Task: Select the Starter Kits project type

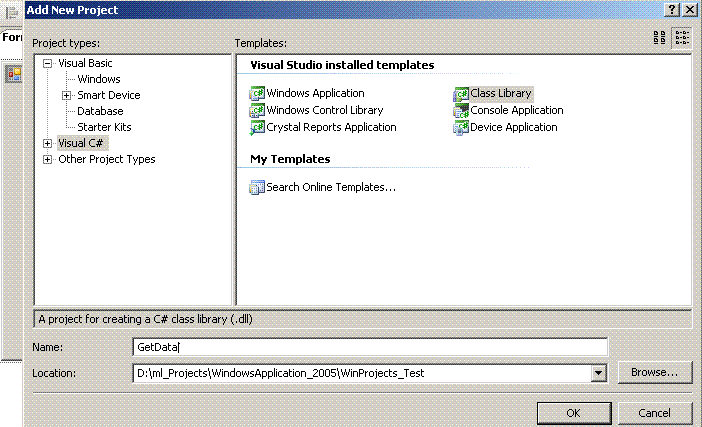Action: click(104, 127)
